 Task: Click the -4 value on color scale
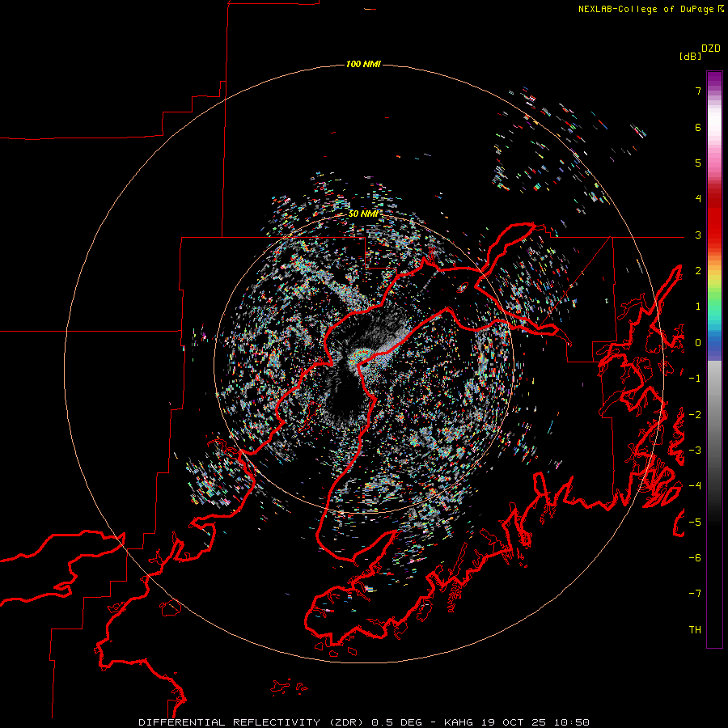(695, 486)
